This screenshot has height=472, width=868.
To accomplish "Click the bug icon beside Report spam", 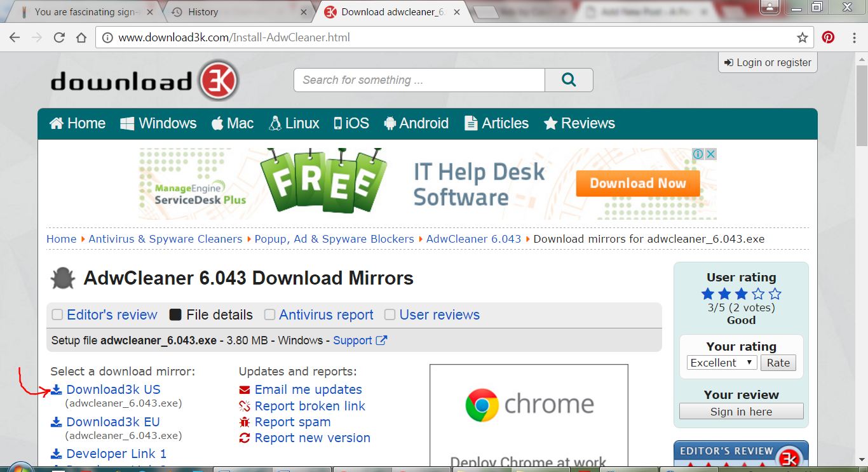I will [244, 422].
